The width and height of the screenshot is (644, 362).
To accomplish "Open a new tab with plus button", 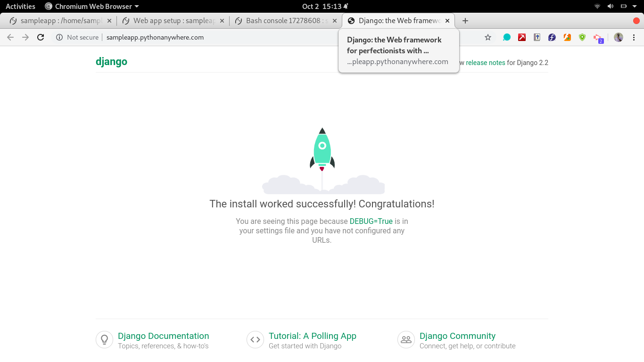I will [465, 21].
